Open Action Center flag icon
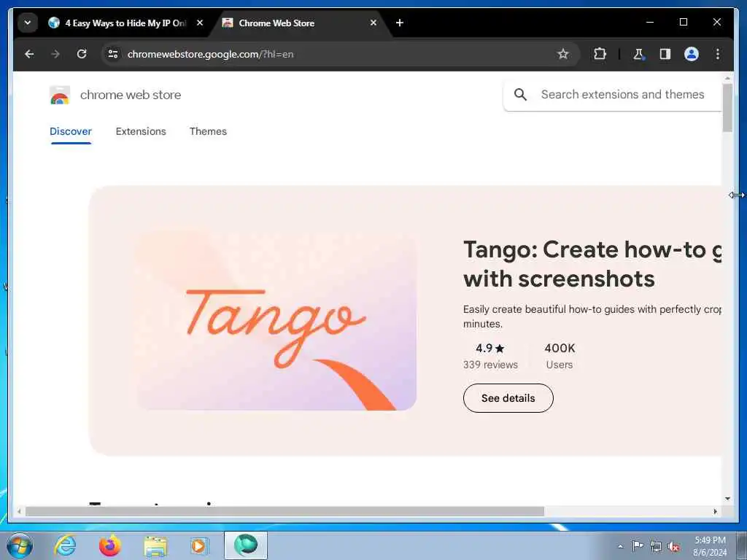The image size is (747, 560). [x=638, y=546]
